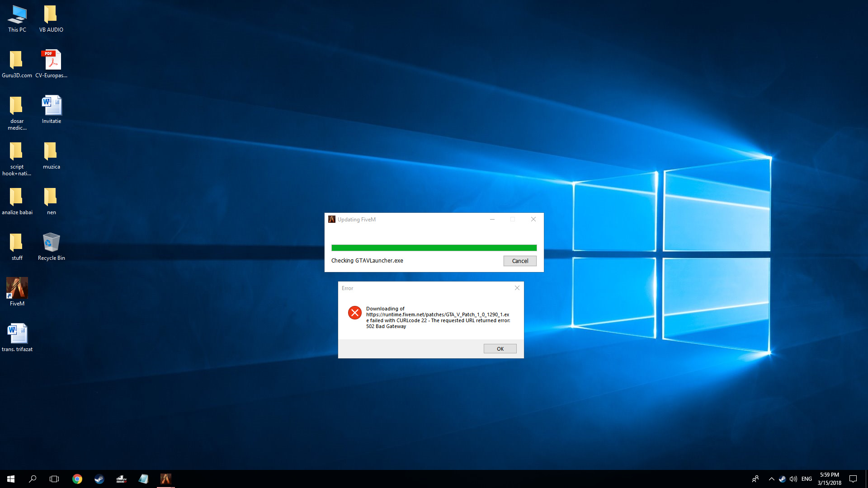Select the Invitatie Word document
This screenshot has width=868, height=488.
52,110
